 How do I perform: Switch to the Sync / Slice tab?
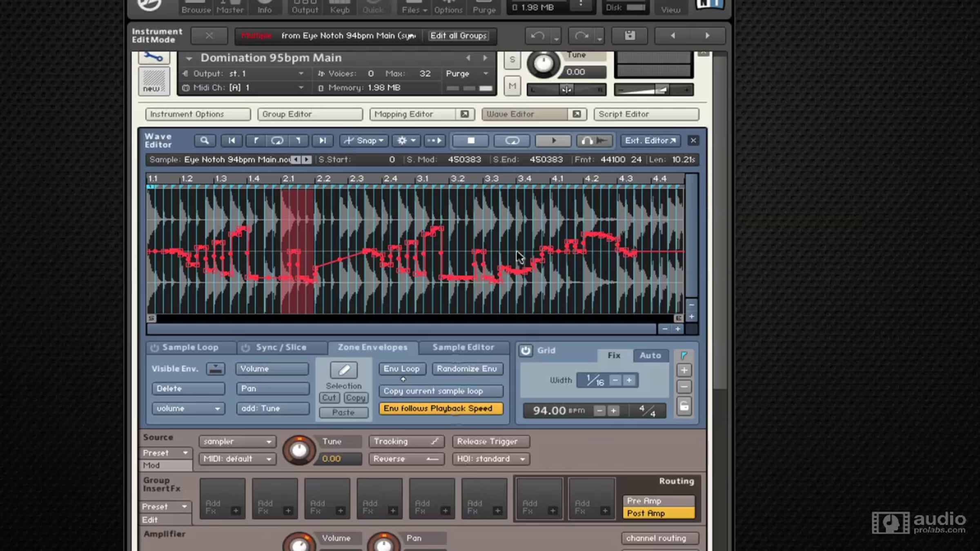coord(281,347)
